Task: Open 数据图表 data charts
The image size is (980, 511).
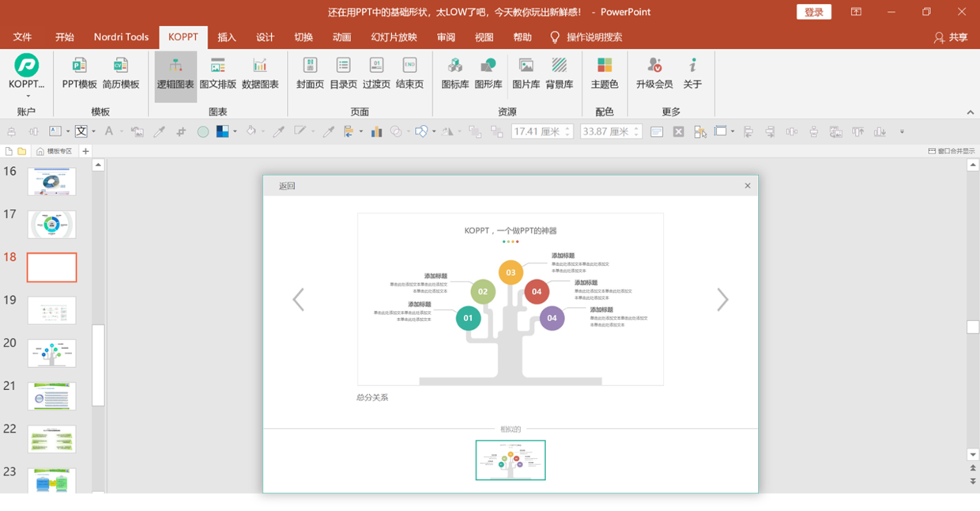Action: coord(260,73)
